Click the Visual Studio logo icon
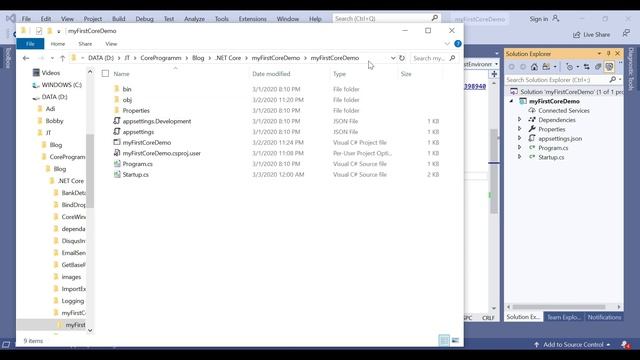 click(x=11, y=18)
